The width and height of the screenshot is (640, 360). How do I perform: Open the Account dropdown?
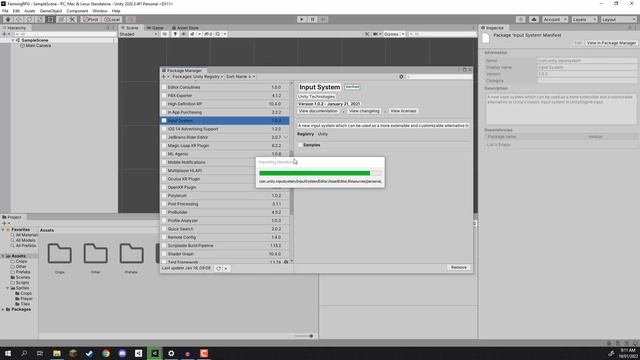555,19
